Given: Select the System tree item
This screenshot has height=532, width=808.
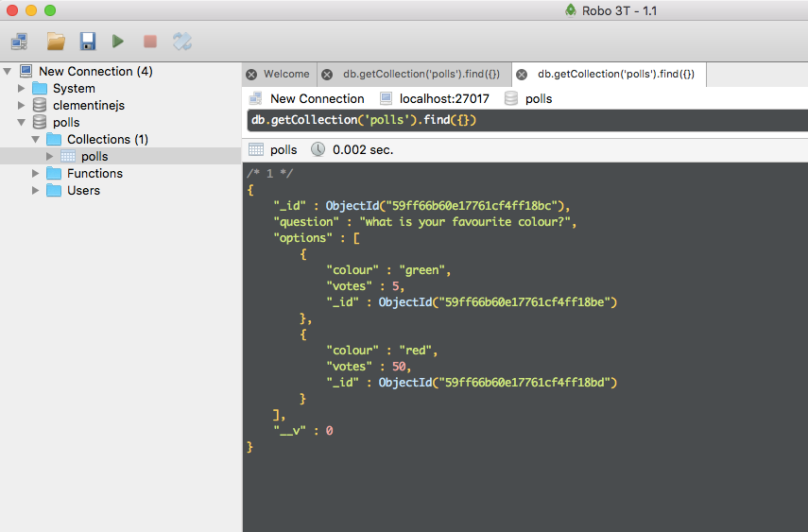Looking at the screenshot, I should coord(75,88).
